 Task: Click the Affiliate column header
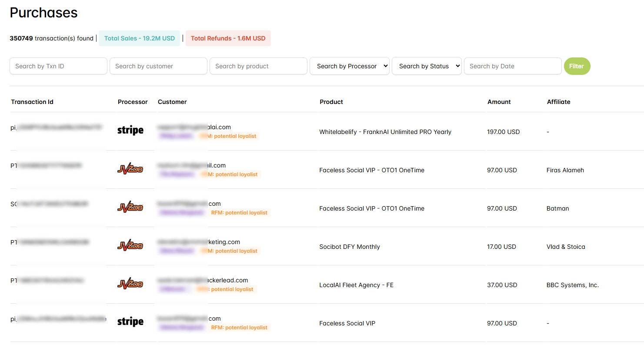tap(559, 102)
